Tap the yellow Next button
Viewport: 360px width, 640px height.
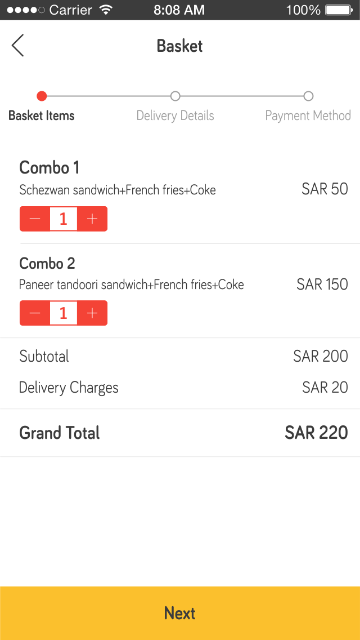click(x=180, y=613)
